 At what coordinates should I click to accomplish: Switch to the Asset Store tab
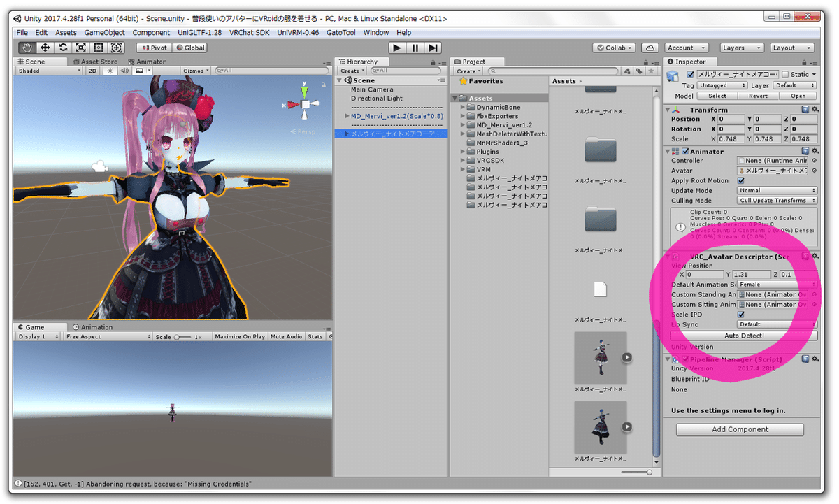pyautogui.click(x=95, y=62)
